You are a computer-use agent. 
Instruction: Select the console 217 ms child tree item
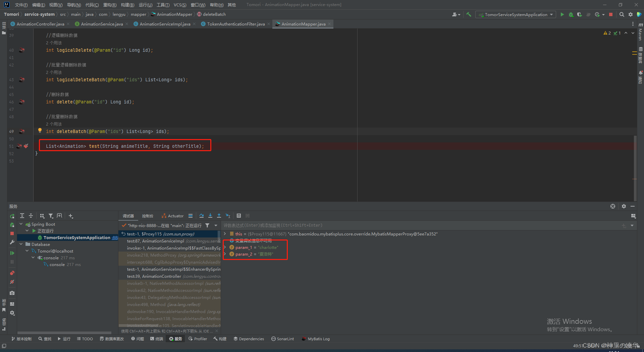point(62,264)
